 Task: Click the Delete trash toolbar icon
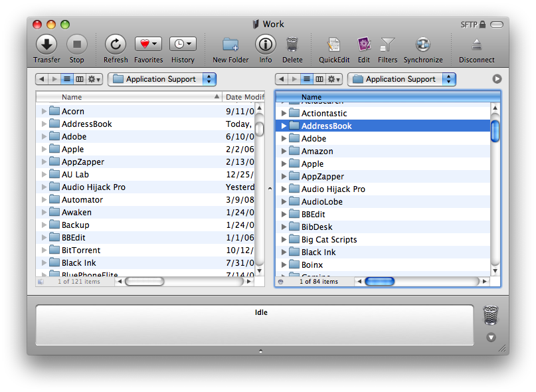click(292, 45)
